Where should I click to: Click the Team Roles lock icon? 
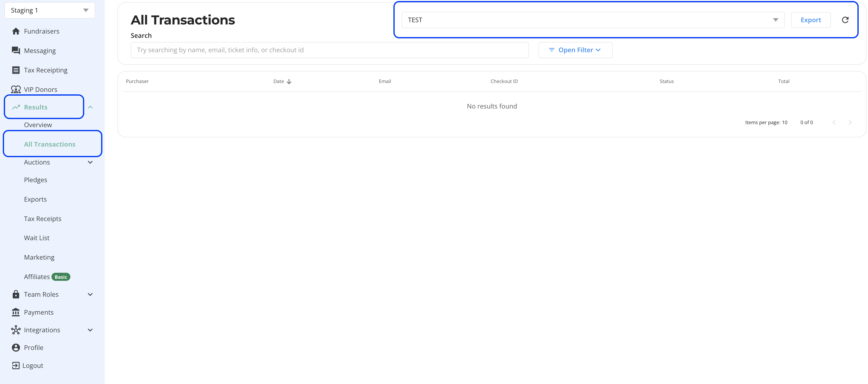coord(16,294)
